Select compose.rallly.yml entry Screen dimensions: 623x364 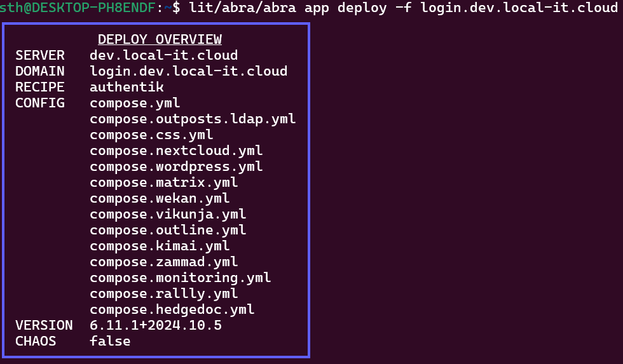[164, 293]
